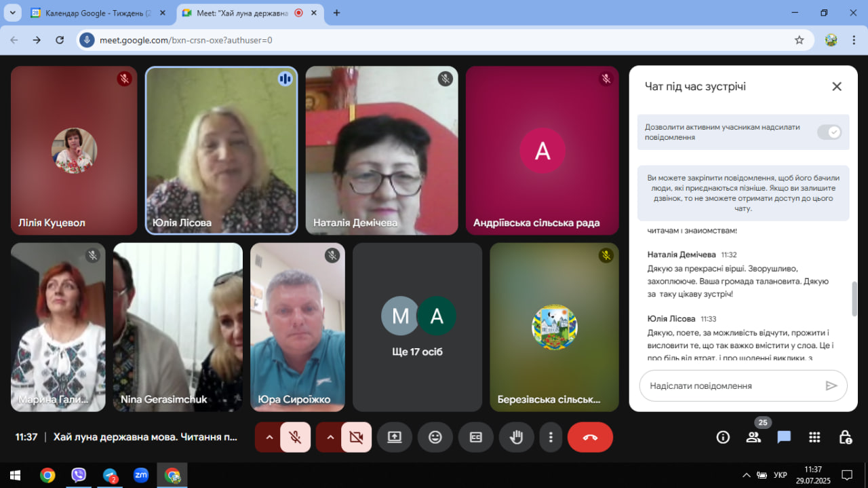Turn on the camera button
This screenshot has height=488, width=868.
click(356, 437)
